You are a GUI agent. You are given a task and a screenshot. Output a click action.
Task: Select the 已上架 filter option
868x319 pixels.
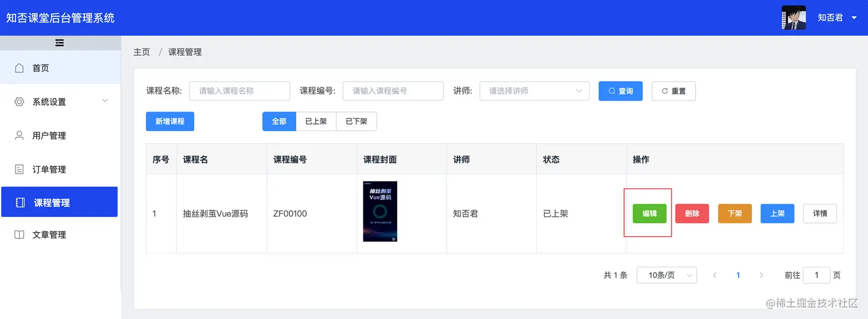[x=316, y=121]
